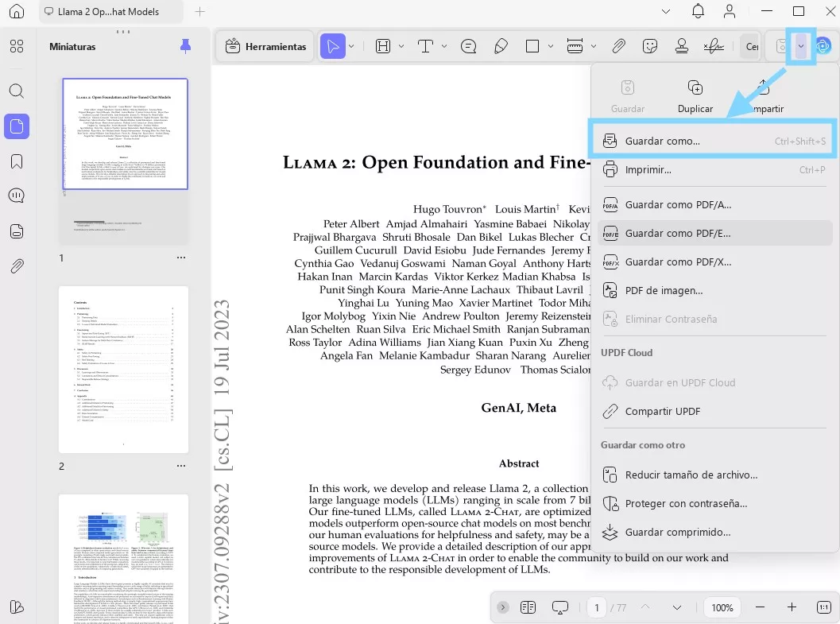The image size is (840, 624).
Task: Expand the measure tool dropdown arrow
Action: (x=594, y=47)
